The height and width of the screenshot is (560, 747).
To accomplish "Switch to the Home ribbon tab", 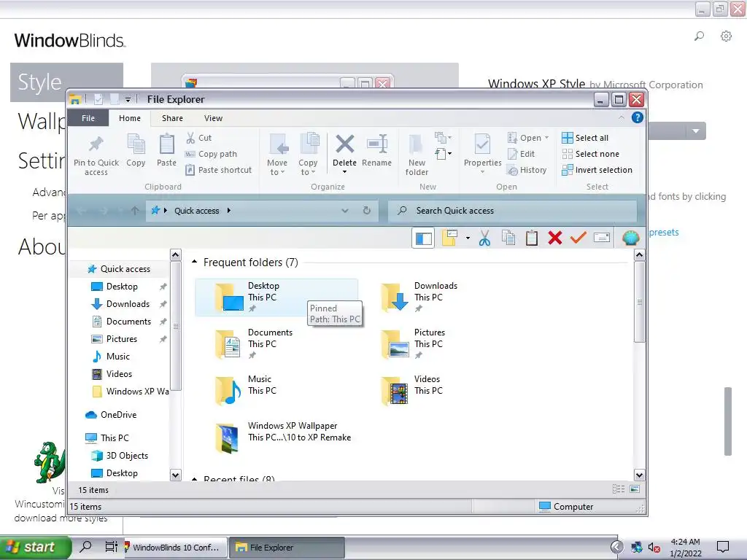I will pos(130,118).
